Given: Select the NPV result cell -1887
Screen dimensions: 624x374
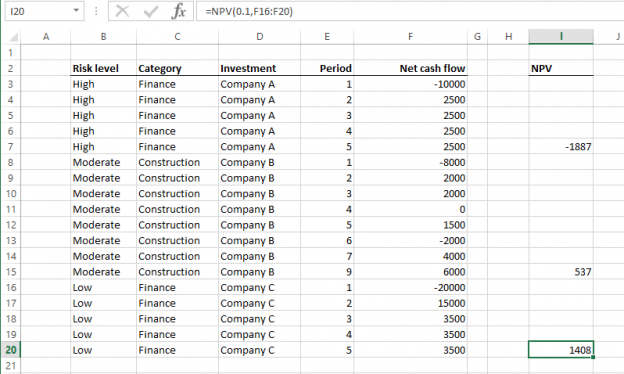Looking at the screenshot, I should [x=561, y=147].
